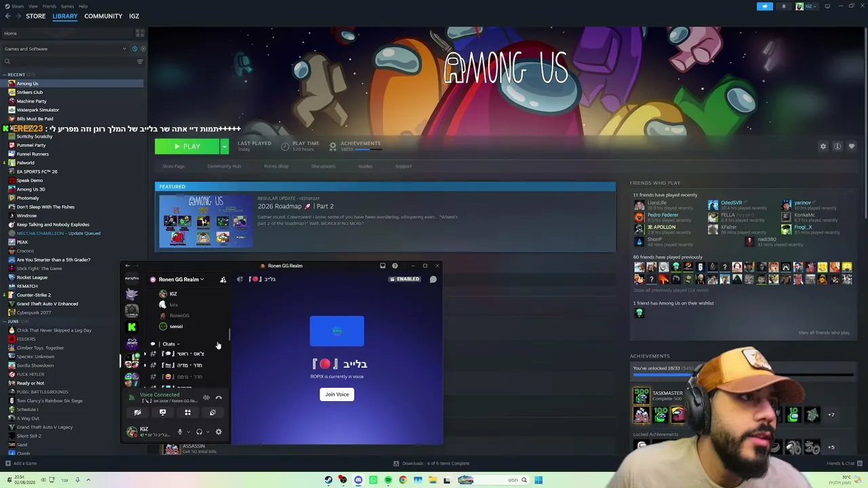Open Discord microphone input options arrow
This screenshot has height=488, width=868.
(x=188, y=432)
